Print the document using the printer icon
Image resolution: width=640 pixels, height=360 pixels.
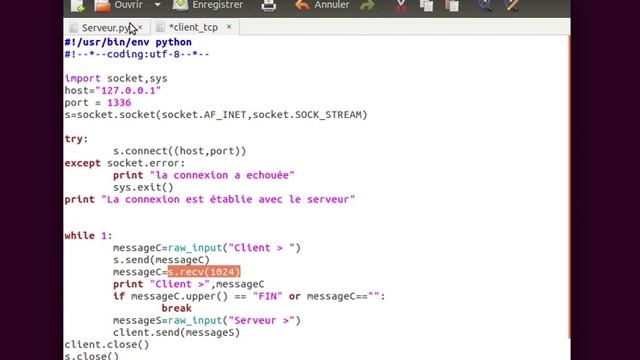click(269, 5)
